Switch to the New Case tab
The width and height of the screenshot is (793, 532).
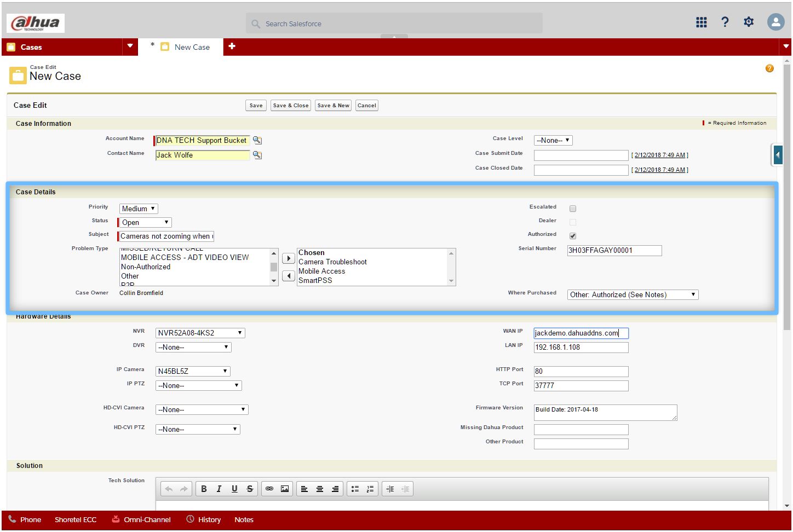(192, 47)
